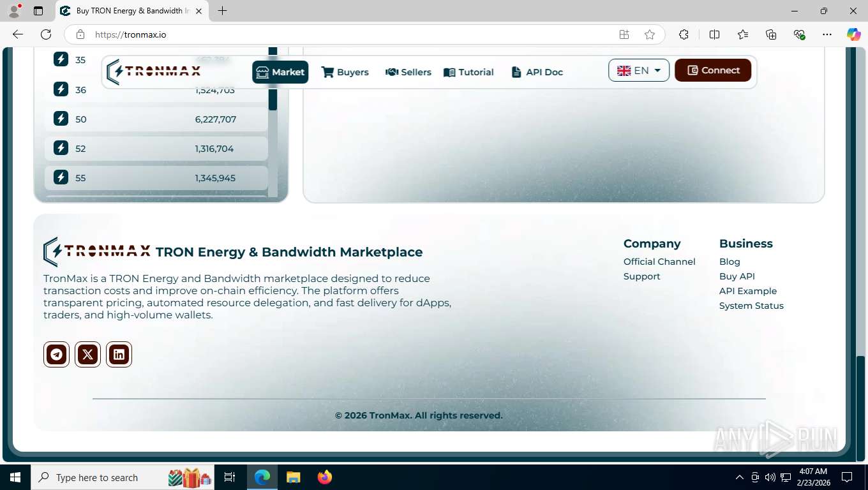Viewport: 868px width, 490px height.
Task: Open a new browser tab
Action: (x=222, y=11)
